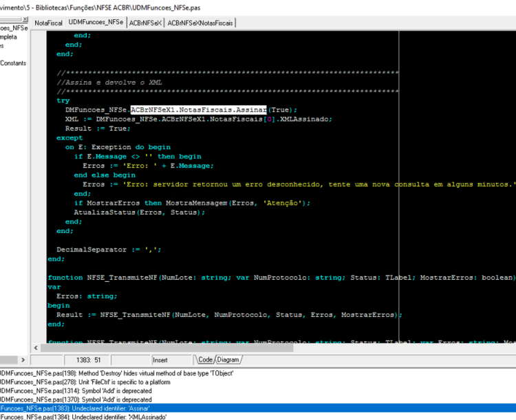Click AtualizaStatus(Erros, Status) line
This screenshot has width=516, height=420.
[x=139, y=212]
